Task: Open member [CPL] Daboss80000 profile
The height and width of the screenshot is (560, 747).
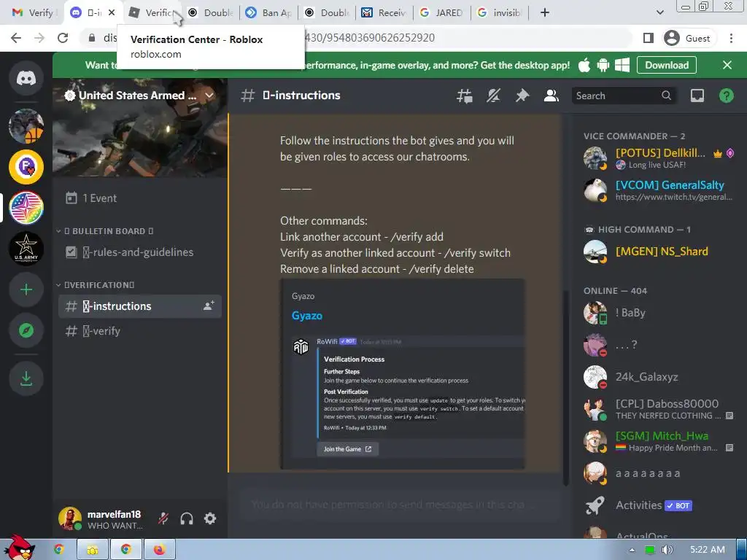Action: tap(659, 409)
